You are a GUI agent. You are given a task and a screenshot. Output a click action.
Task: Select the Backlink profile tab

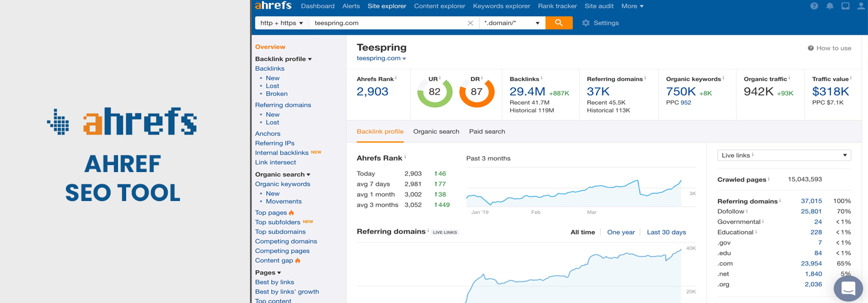(380, 132)
